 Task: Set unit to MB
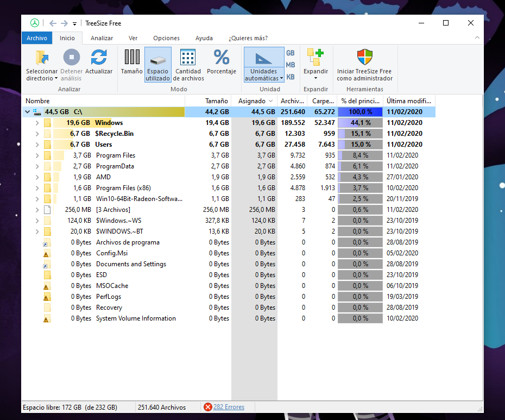290,65
